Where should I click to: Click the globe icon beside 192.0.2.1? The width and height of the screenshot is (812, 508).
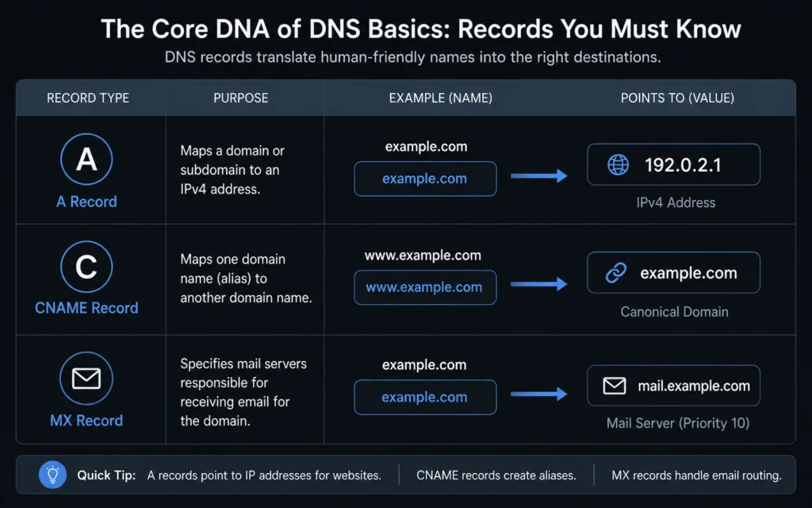coord(618,165)
